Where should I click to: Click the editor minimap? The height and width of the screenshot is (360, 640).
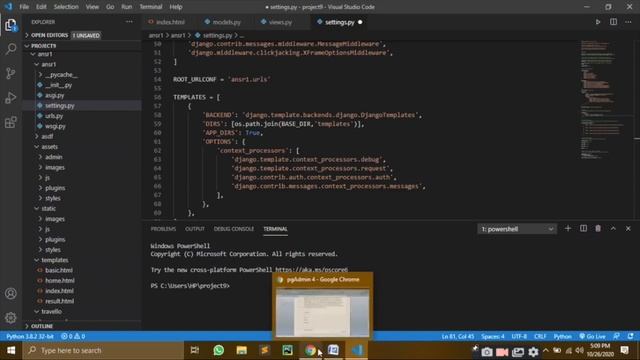pos(602,100)
